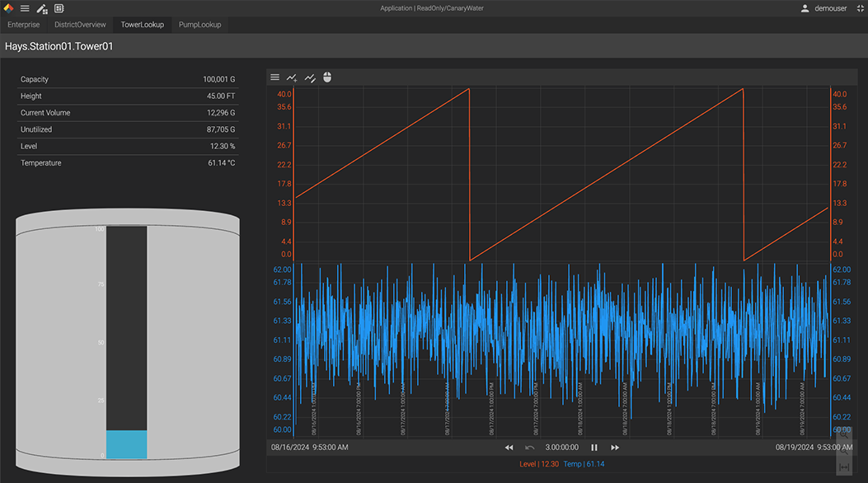Click the start time 08/16/2024 9:53:00 AM
Screen dimensions: 868x483
[309, 448]
